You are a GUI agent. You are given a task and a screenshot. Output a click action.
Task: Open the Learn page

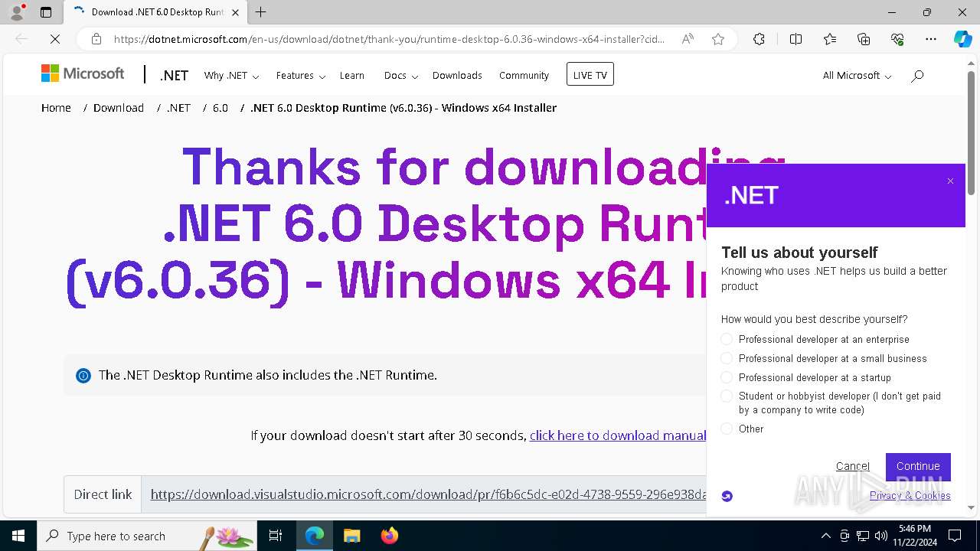coord(352,75)
